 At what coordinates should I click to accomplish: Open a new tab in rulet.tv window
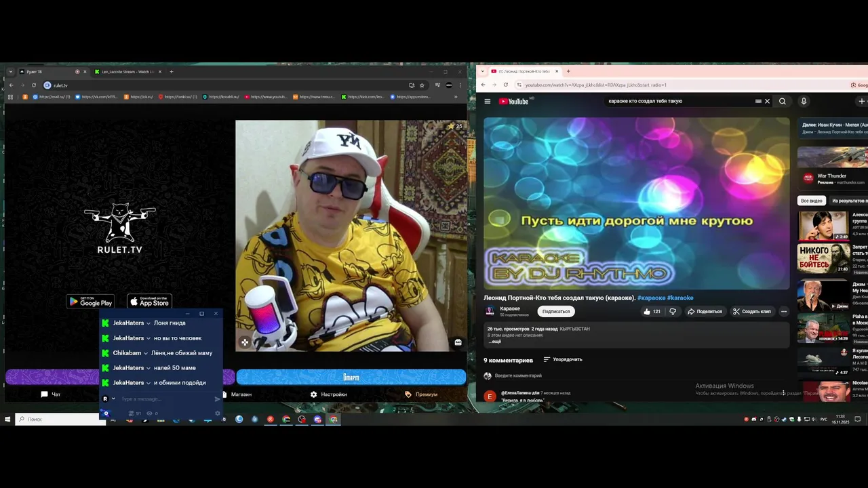pos(172,72)
